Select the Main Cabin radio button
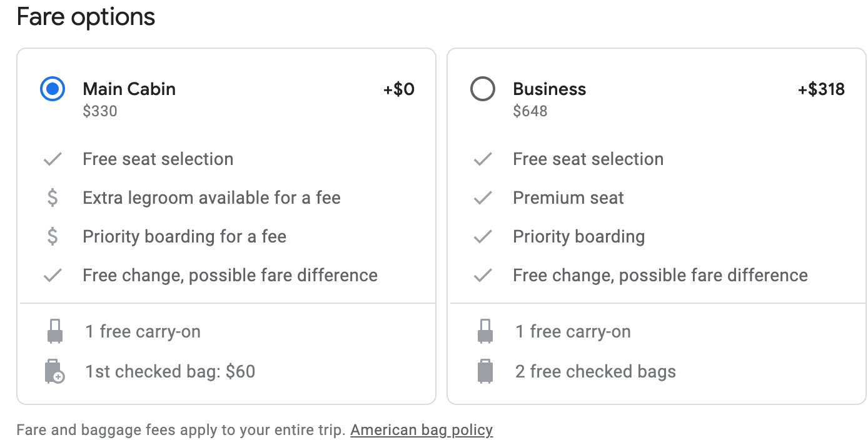The width and height of the screenshot is (868, 440). [53, 89]
